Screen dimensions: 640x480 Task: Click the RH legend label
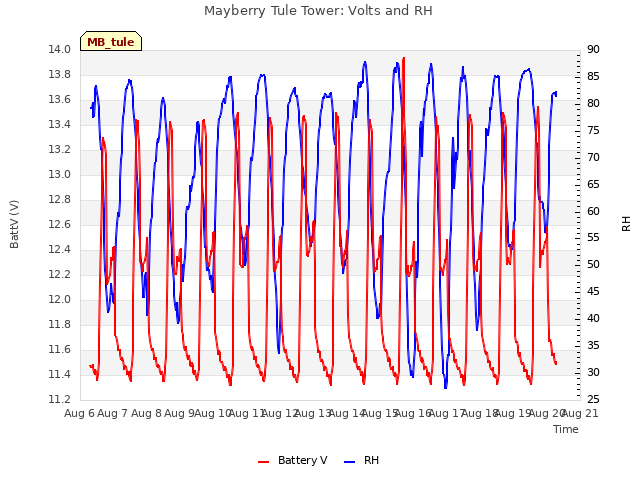tap(371, 460)
